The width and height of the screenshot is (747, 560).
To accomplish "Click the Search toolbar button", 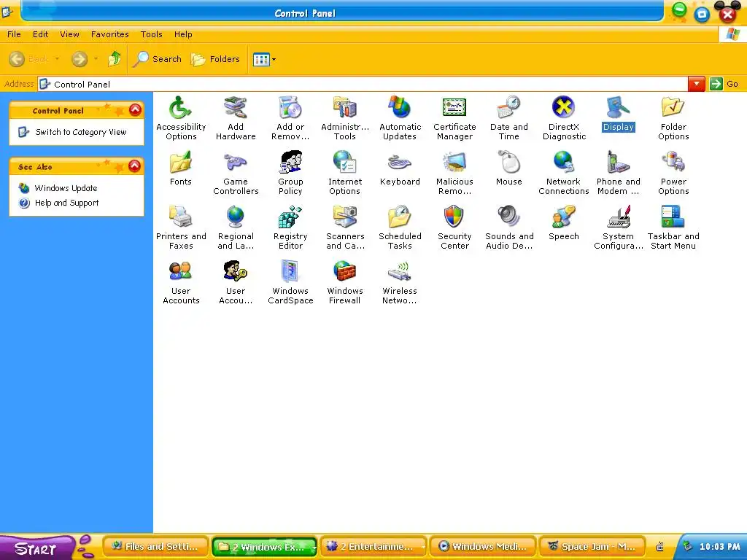I will point(158,59).
